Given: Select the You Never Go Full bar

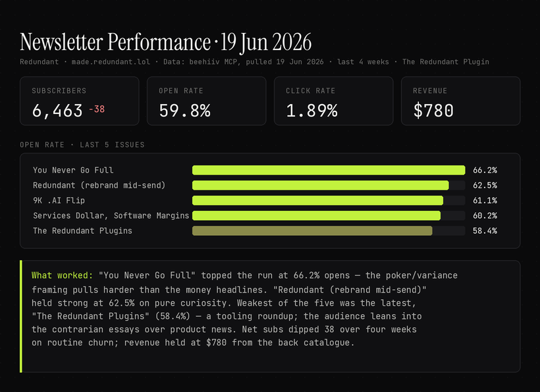Looking at the screenshot, I should coord(329,170).
